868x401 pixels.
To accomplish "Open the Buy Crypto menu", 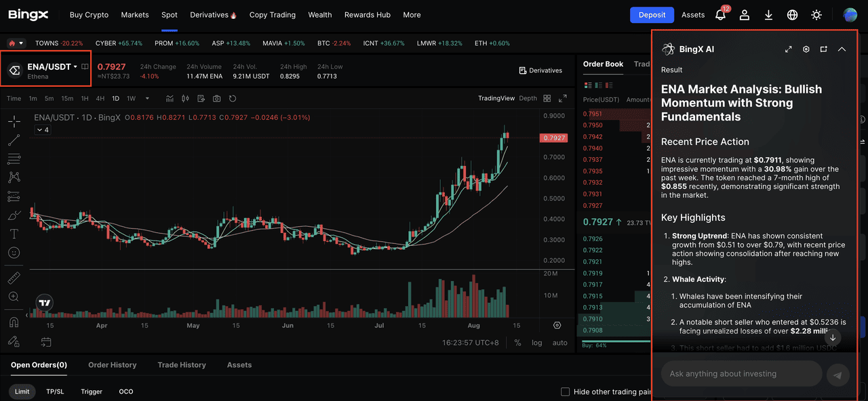I will coord(88,15).
